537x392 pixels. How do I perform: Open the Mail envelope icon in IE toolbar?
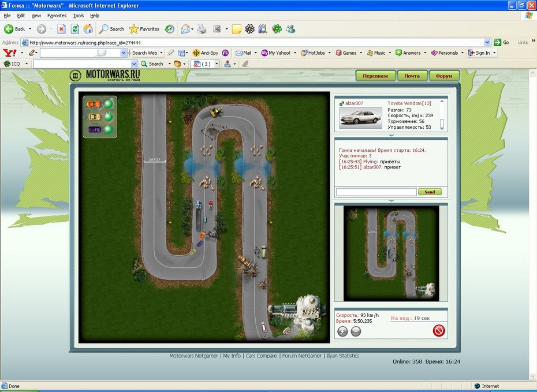point(185,29)
